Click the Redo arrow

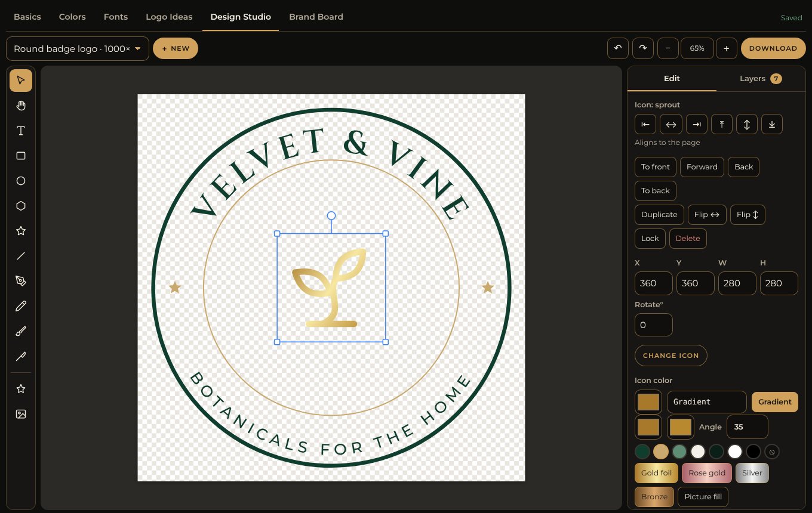click(642, 48)
